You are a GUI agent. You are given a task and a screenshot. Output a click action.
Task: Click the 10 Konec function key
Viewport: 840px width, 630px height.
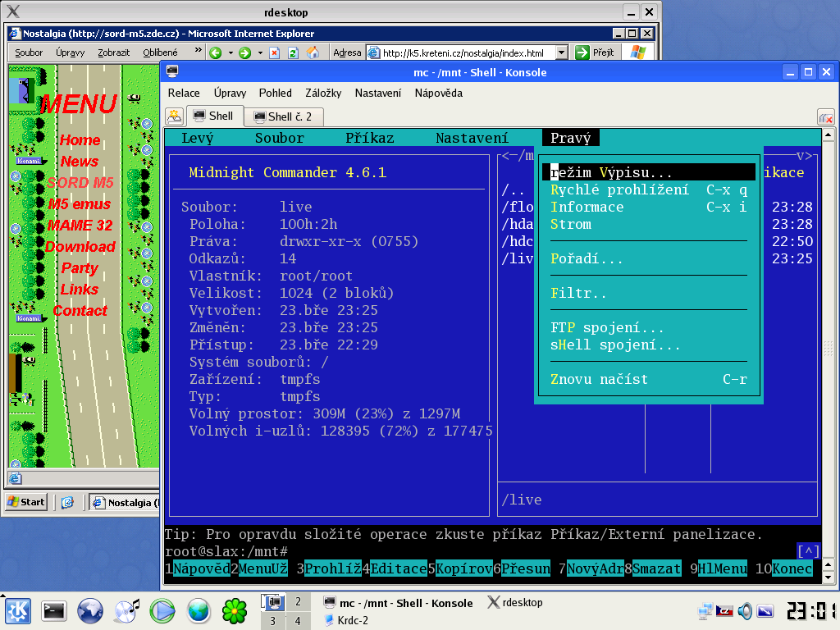[783, 568]
